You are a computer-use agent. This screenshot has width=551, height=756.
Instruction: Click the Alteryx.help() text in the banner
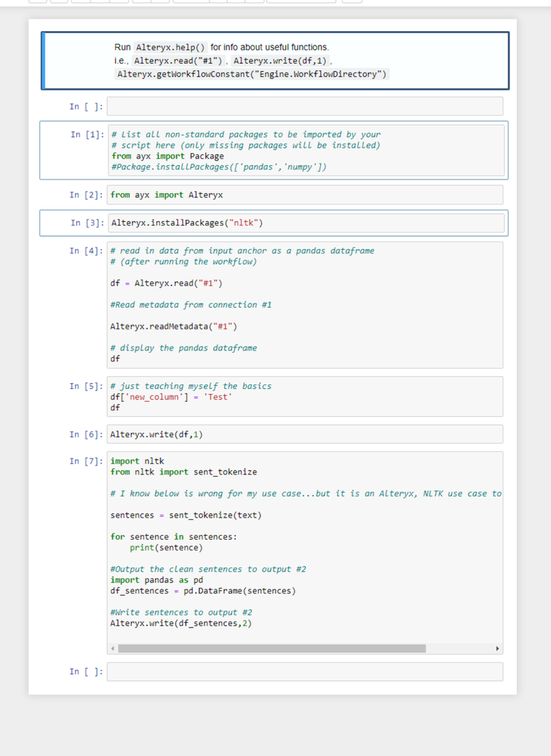[170, 46]
